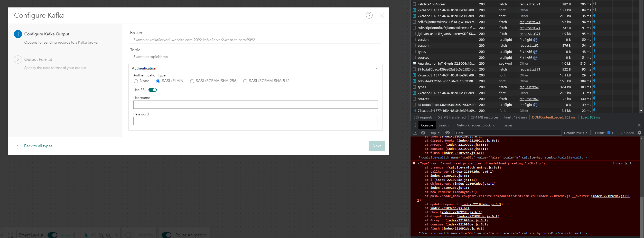Turn off the Smart Layout toggle

coord(52,235)
